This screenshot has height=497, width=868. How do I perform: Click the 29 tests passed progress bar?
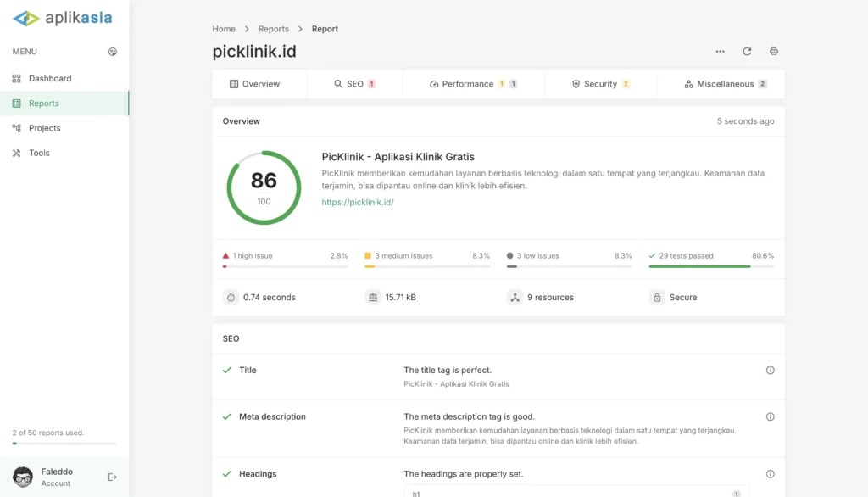[711, 266]
